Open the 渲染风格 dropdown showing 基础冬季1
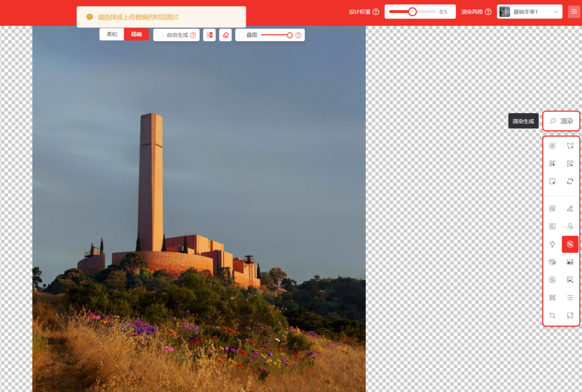The image size is (582, 392). click(529, 12)
